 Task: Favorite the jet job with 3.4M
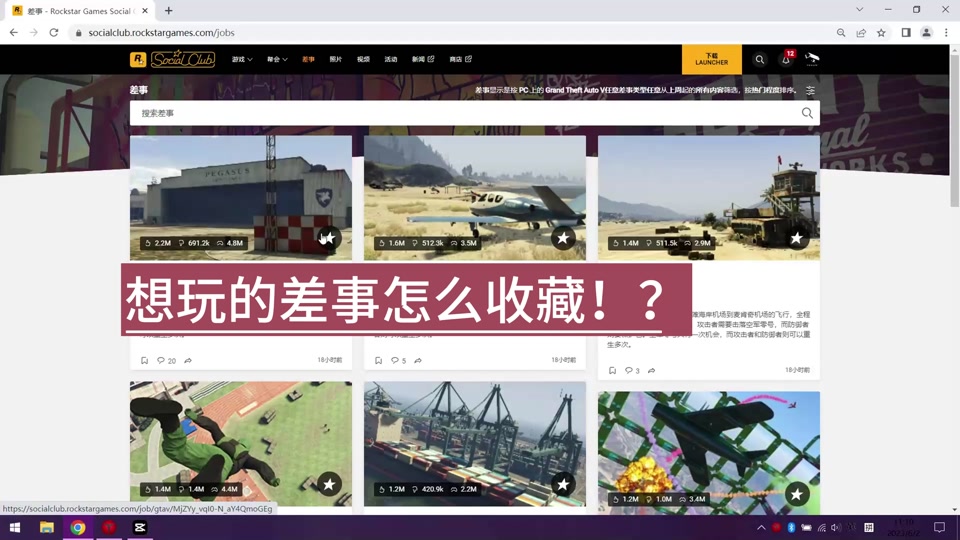pos(797,494)
